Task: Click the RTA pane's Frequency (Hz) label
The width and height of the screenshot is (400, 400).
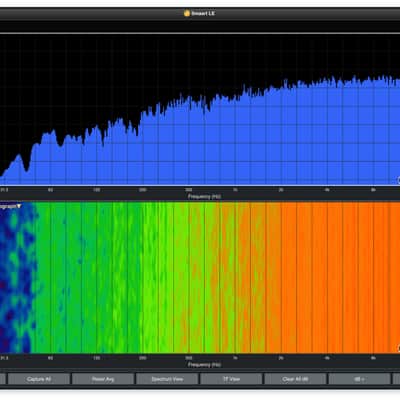Action: tap(204, 197)
